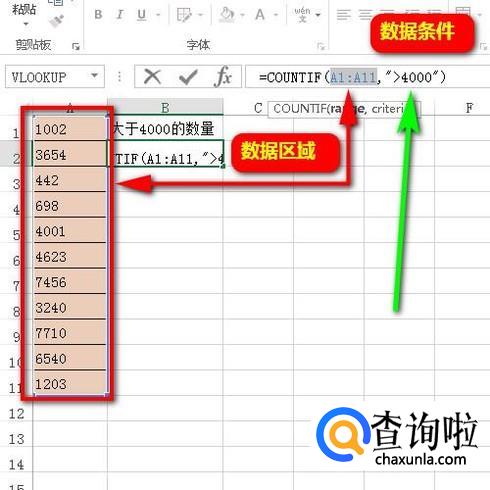Confirm formula with checkmark button
The height and width of the screenshot is (490, 490).
(x=188, y=77)
